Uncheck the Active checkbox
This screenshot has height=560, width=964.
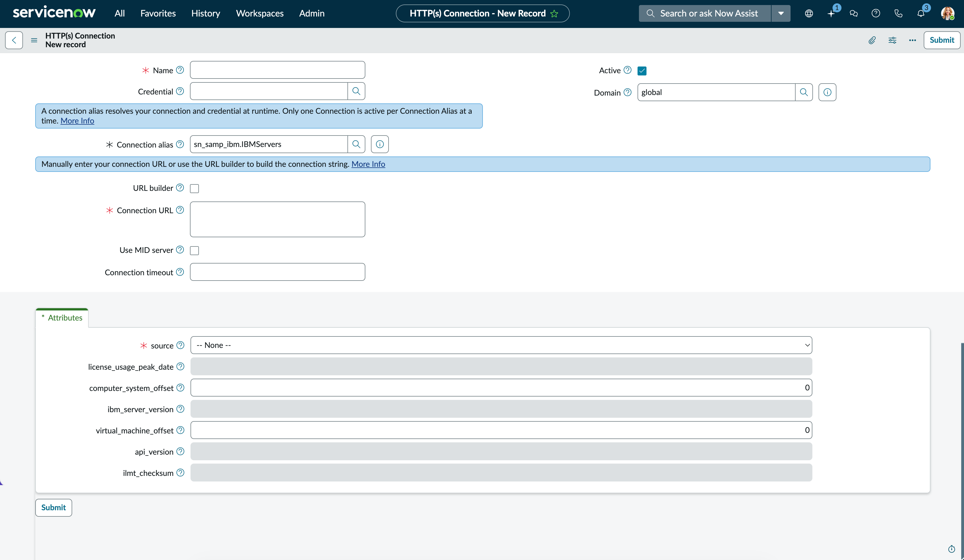642,71
